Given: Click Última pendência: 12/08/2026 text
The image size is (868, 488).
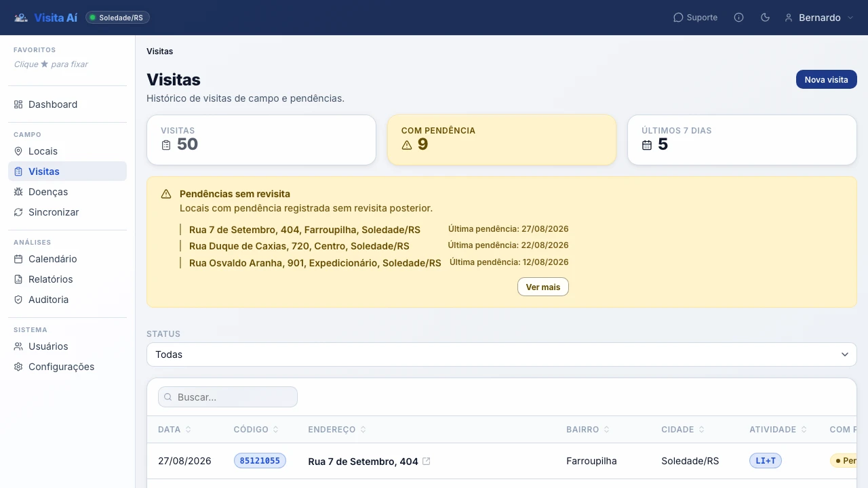Looking at the screenshot, I should 509,262.
